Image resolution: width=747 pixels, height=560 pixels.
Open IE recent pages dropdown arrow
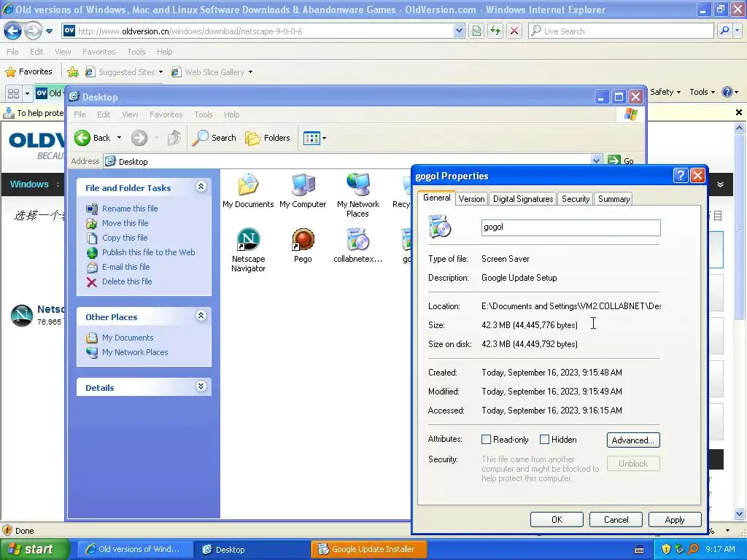[49, 31]
